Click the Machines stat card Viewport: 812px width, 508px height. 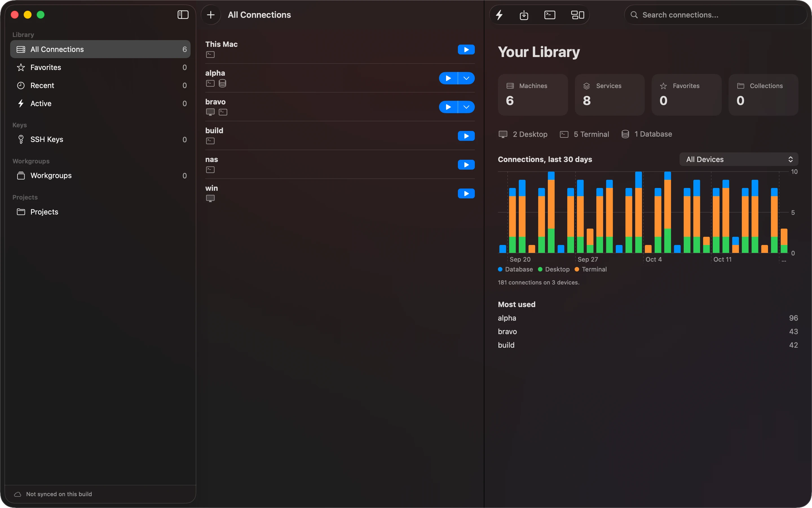click(x=533, y=95)
